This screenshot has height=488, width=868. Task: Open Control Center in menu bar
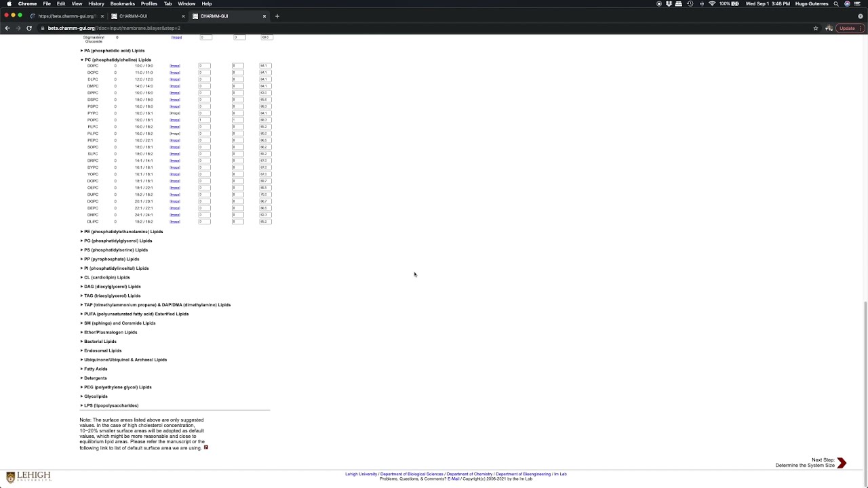click(858, 3)
